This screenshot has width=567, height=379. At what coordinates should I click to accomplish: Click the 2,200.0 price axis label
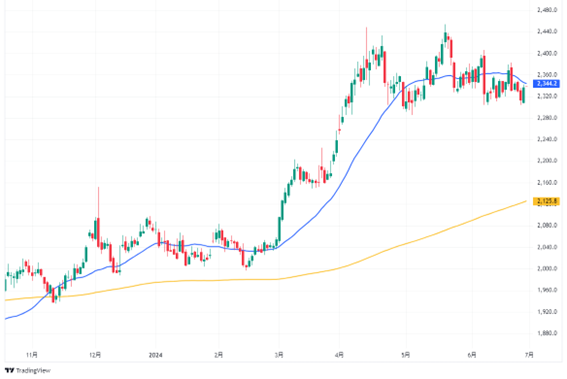(547, 161)
